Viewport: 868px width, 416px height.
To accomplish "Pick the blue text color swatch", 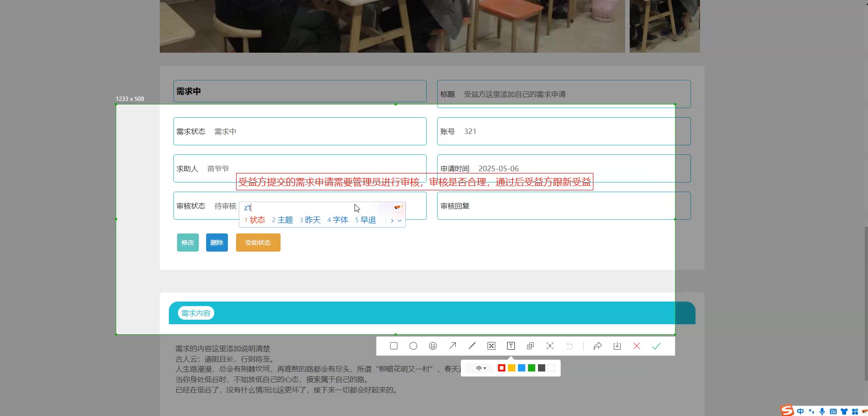I will click(522, 368).
